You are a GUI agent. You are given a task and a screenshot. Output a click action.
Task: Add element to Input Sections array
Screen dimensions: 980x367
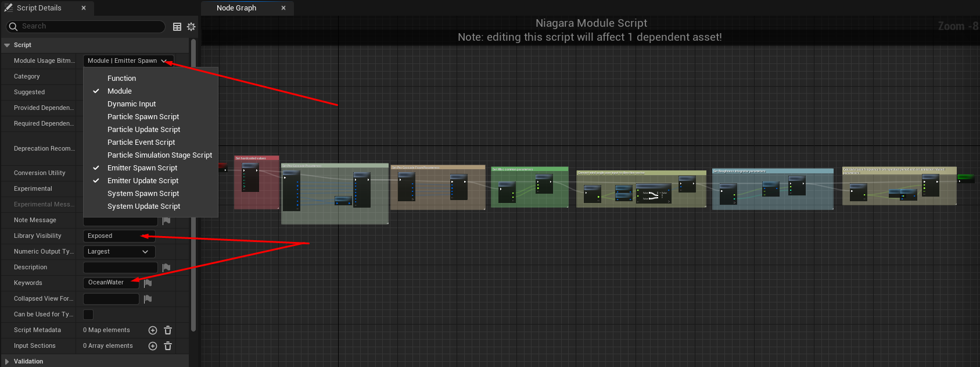(x=153, y=346)
